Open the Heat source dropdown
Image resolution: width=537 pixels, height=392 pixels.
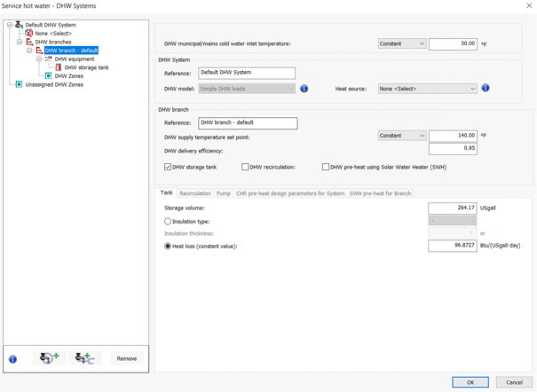tap(428, 89)
